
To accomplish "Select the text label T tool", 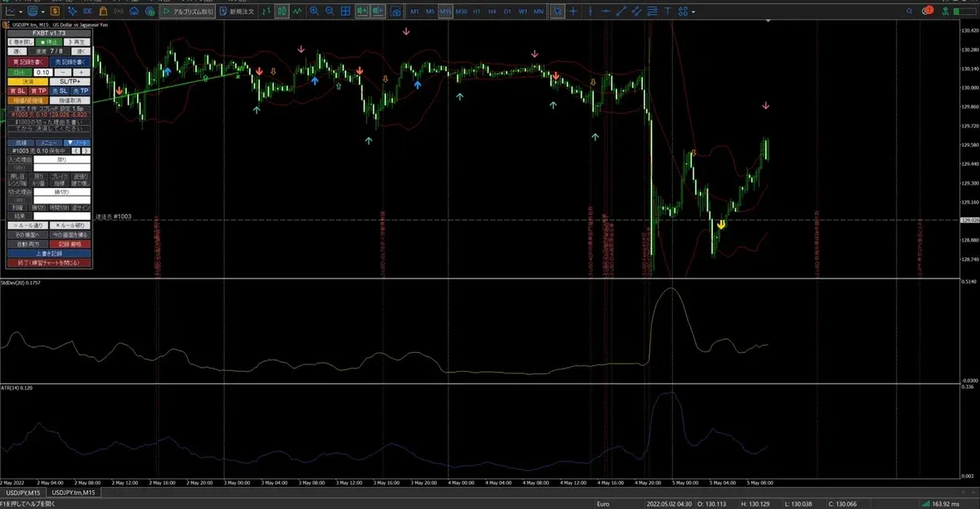I will point(667,11).
